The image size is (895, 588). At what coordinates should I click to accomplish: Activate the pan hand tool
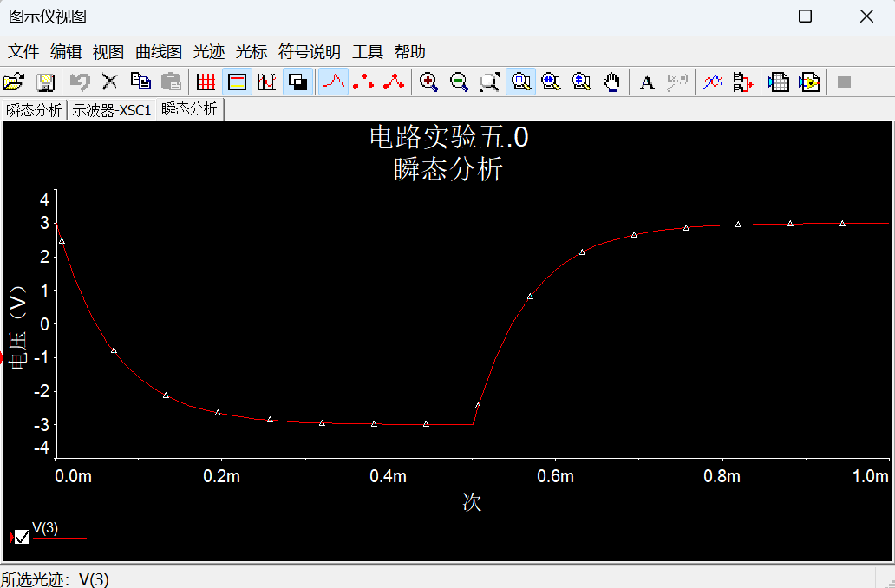(x=612, y=82)
